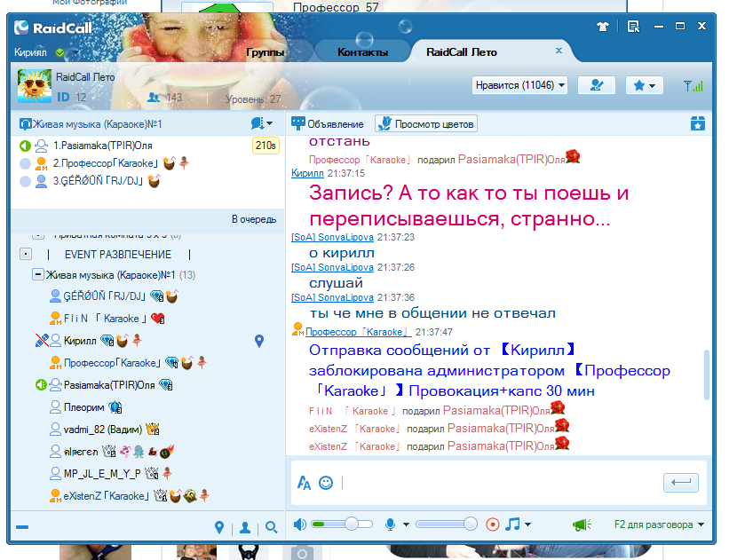Collapse Живая музыка (Караоке)№1 channel tree
This screenshot has width=737, height=560.
point(37,274)
